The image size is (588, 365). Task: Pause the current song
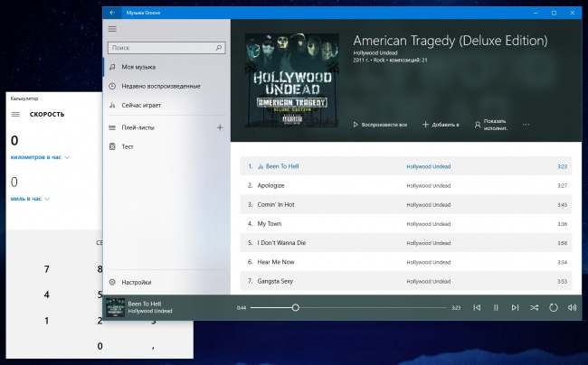point(496,308)
